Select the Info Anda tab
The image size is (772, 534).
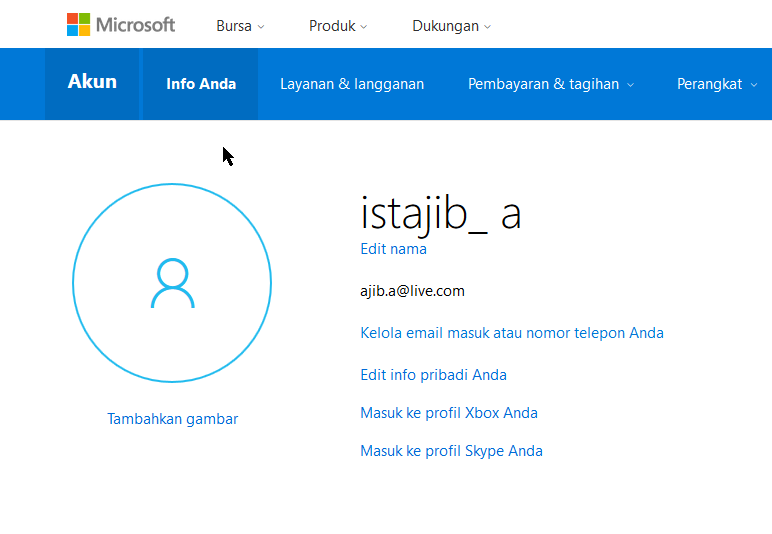(x=201, y=84)
